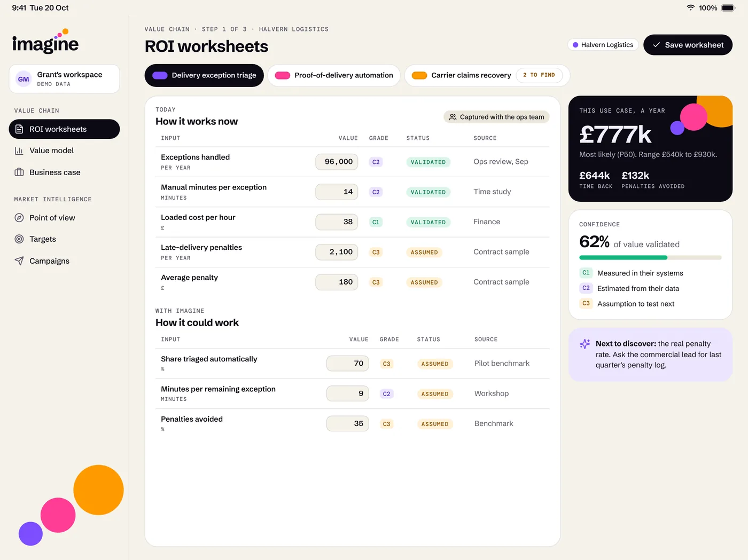The image size is (748, 560).
Task: Open ROI worksheets document icon in sidebar
Action: tap(19, 129)
